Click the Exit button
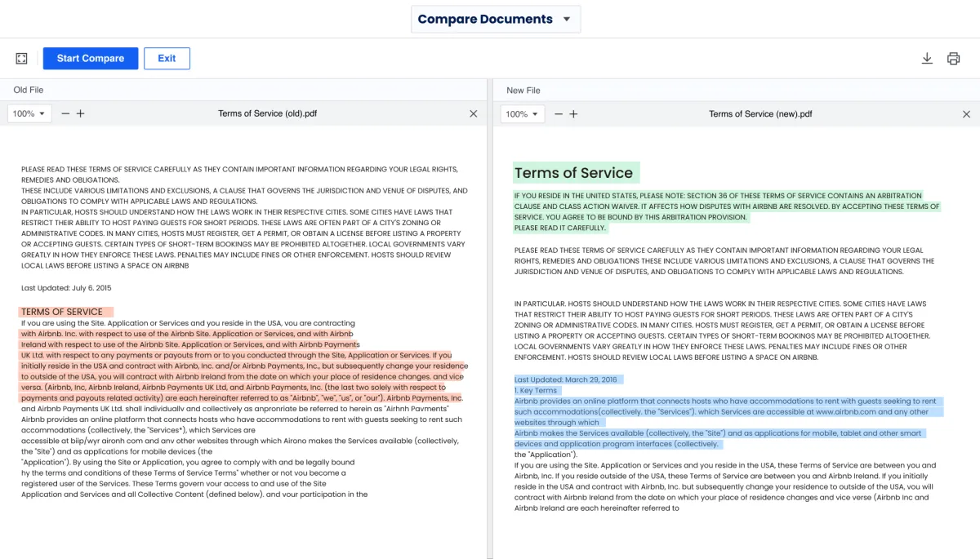Screen dimensions: 980x559 click(167, 59)
